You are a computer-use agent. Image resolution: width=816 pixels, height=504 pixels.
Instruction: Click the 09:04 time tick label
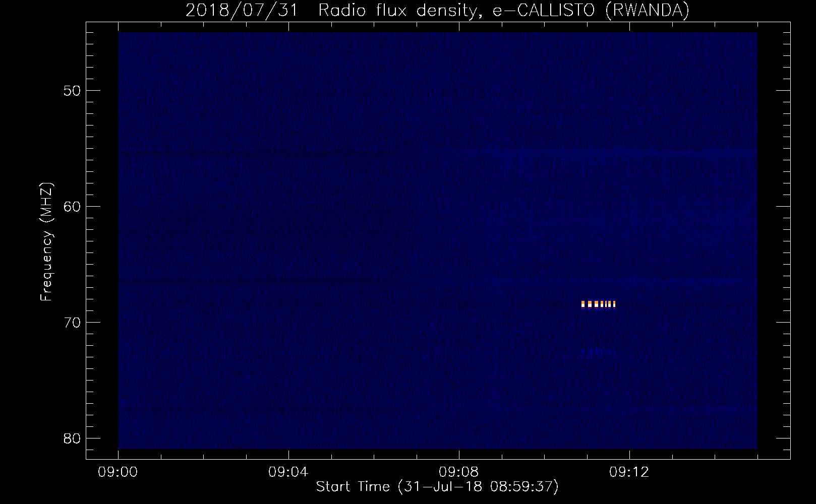pyautogui.click(x=288, y=472)
